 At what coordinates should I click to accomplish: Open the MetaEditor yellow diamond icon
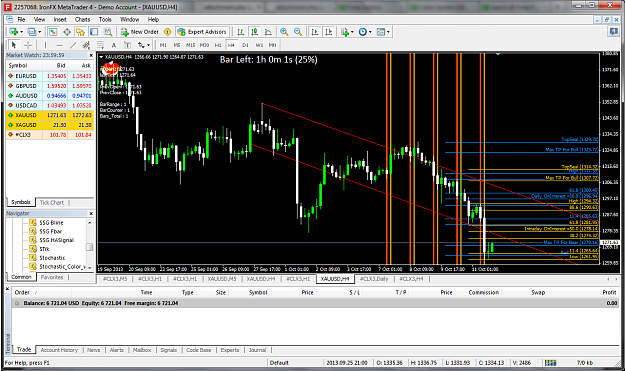click(168, 32)
